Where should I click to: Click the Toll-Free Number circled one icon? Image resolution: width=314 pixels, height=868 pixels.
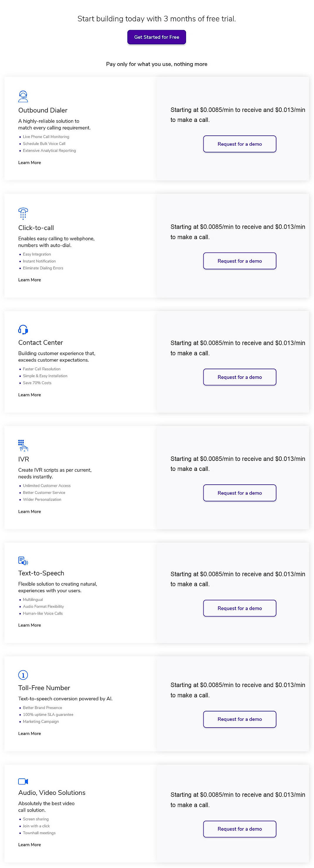click(23, 675)
